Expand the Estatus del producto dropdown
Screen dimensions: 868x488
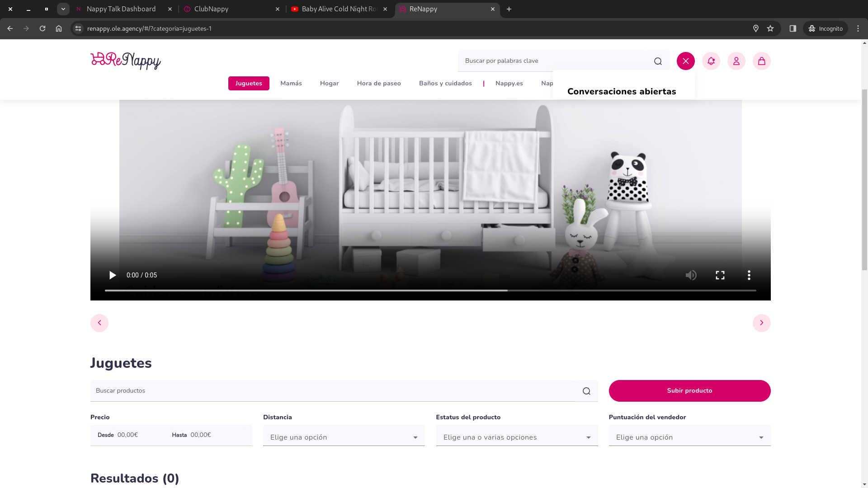[517, 437]
